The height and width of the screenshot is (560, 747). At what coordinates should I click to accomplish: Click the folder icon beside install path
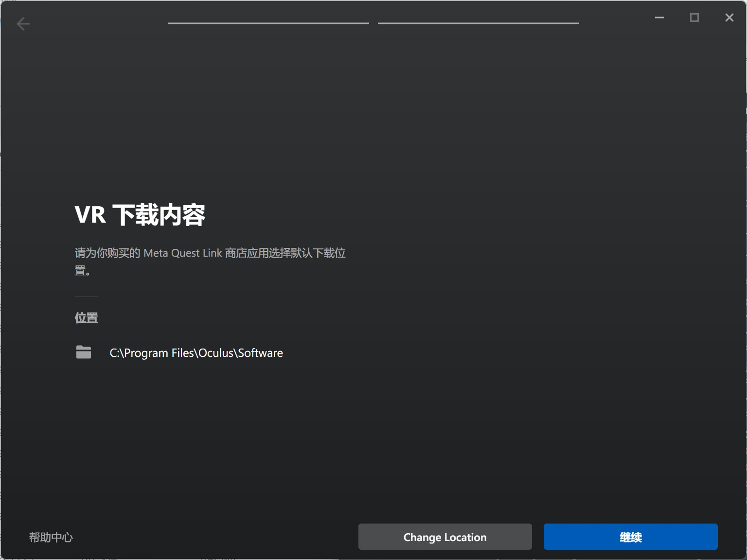click(x=84, y=352)
